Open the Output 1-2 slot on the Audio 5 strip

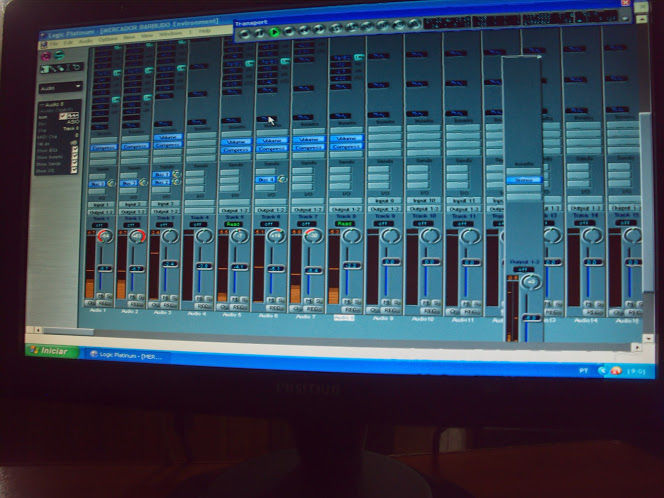pos(234,210)
